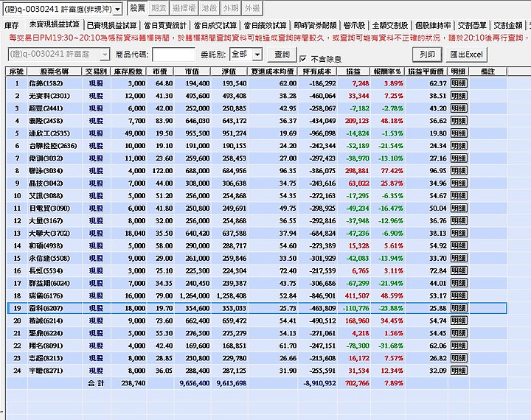Open the 未實現損益試算 sub-tab

[55, 24]
